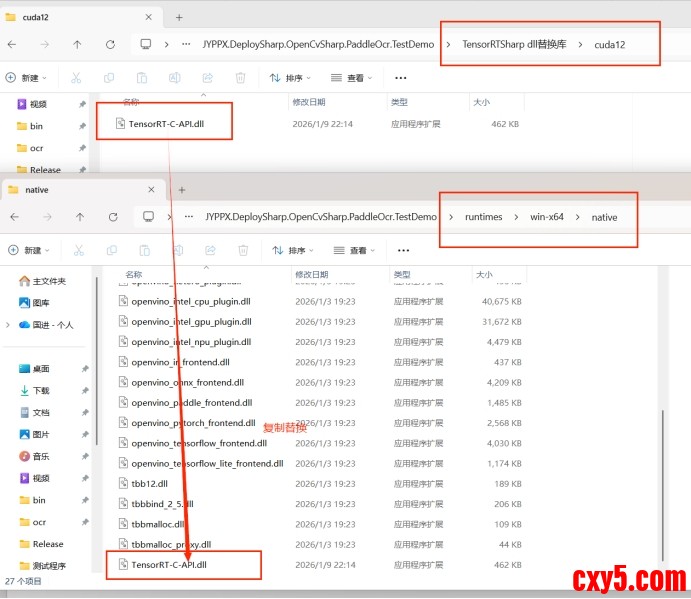Open Gallery in the native window sidebar
This screenshot has width=691, height=599.
[x=41, y=302]
